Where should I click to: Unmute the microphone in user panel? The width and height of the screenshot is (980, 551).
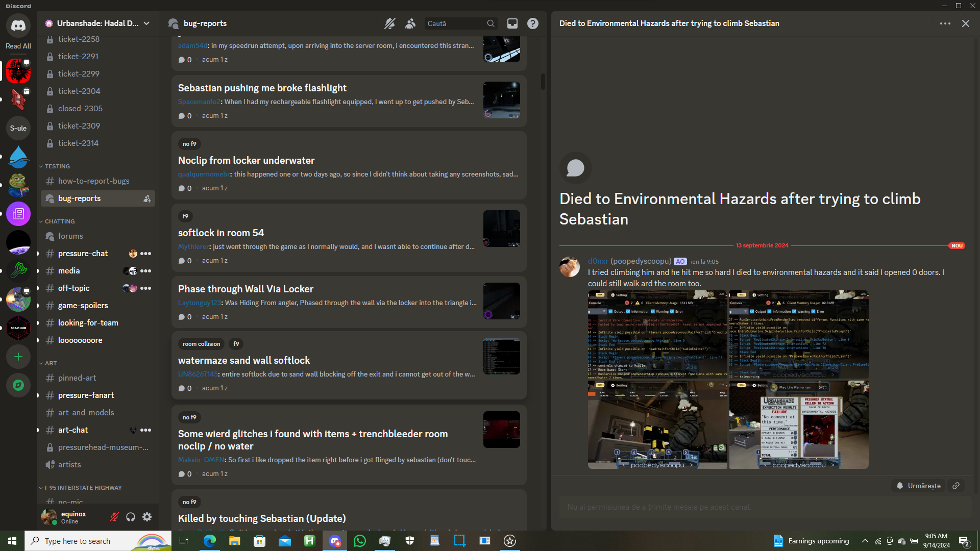pyautogui.click(x=114, y=517)
